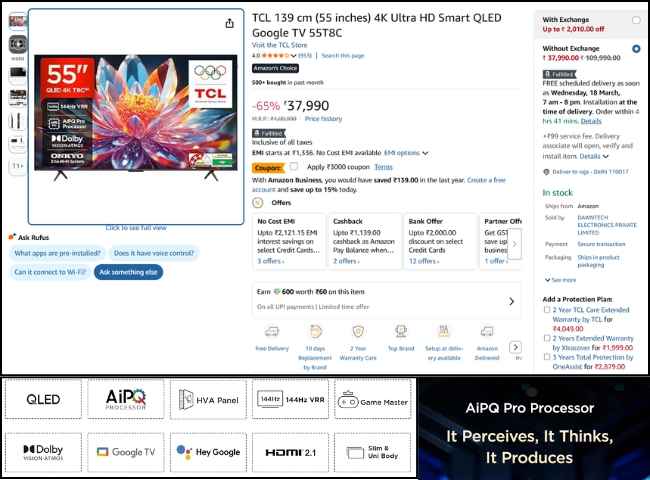This screenshot has height=480, width=650.
Task: Click the Hey Google feature badge
Action: (x=207, y=452)
